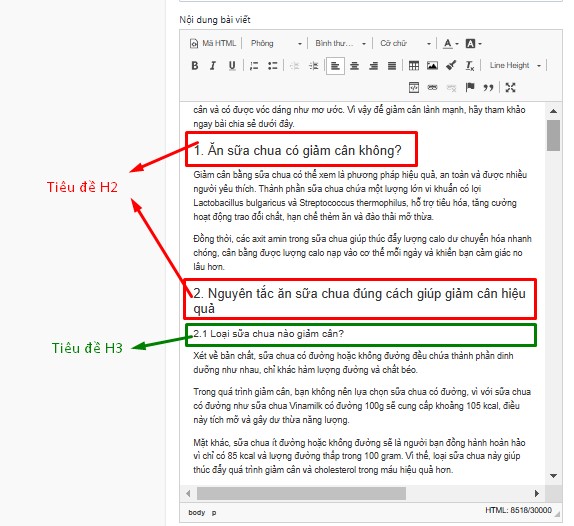Open the Phông font family dropdown
The width and height of the screenshot is (574, 526).
tap(276, 44)
